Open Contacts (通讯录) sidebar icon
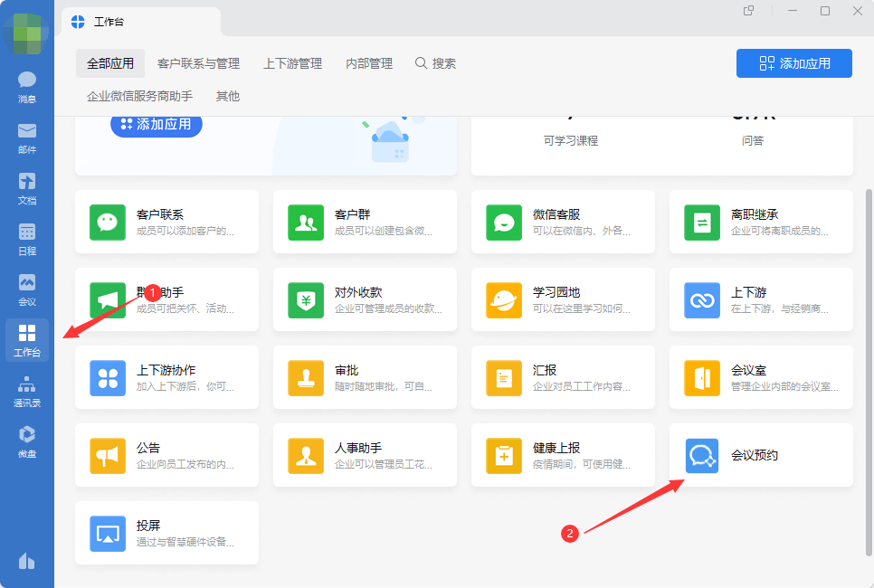 tap(27, 391)
